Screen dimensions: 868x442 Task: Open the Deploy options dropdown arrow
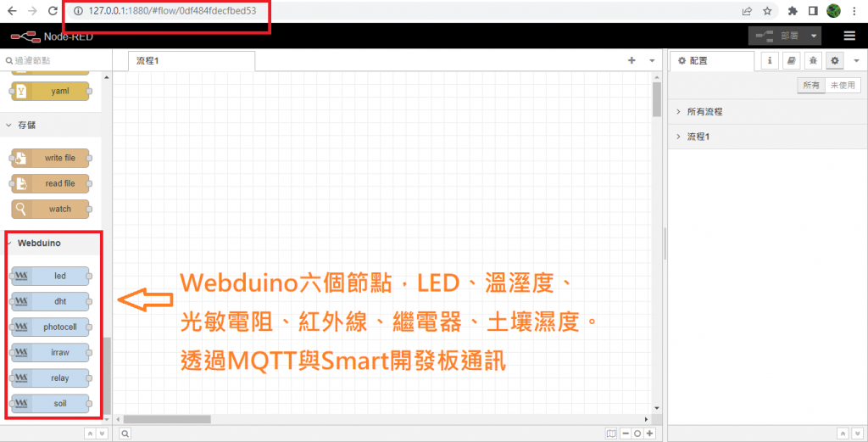(814, 36)
